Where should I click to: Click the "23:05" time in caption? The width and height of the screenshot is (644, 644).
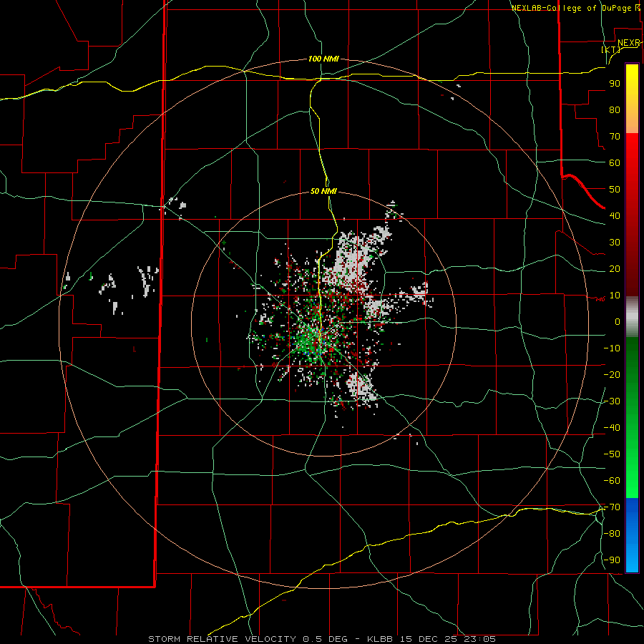click(x=479, y=639)
